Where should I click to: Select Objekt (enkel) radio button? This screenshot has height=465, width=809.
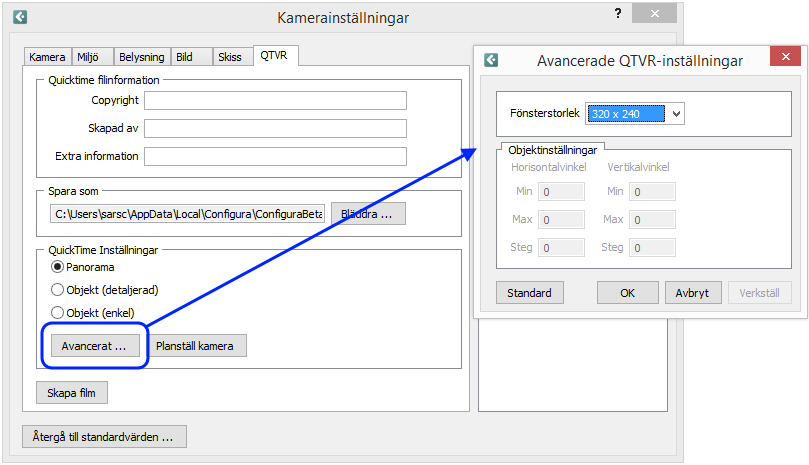pyautogui.click(x=57, y=313)
